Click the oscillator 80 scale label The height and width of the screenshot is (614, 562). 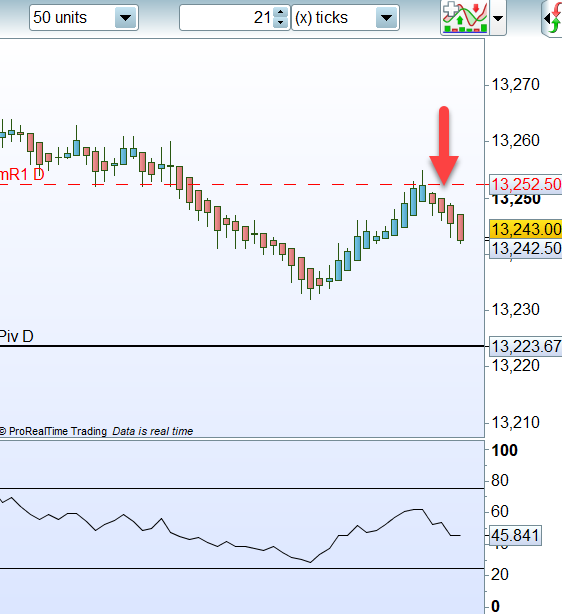tap(500, 480)
